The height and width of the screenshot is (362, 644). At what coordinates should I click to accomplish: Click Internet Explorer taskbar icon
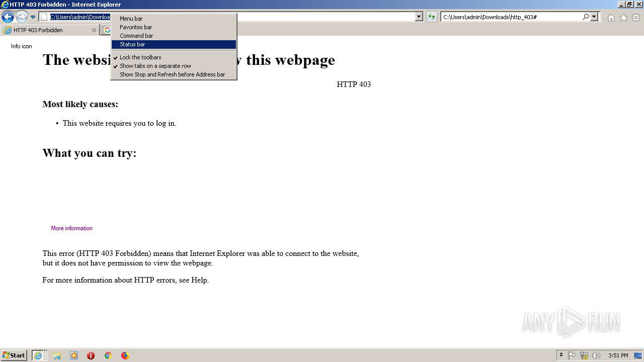point(38,355)
